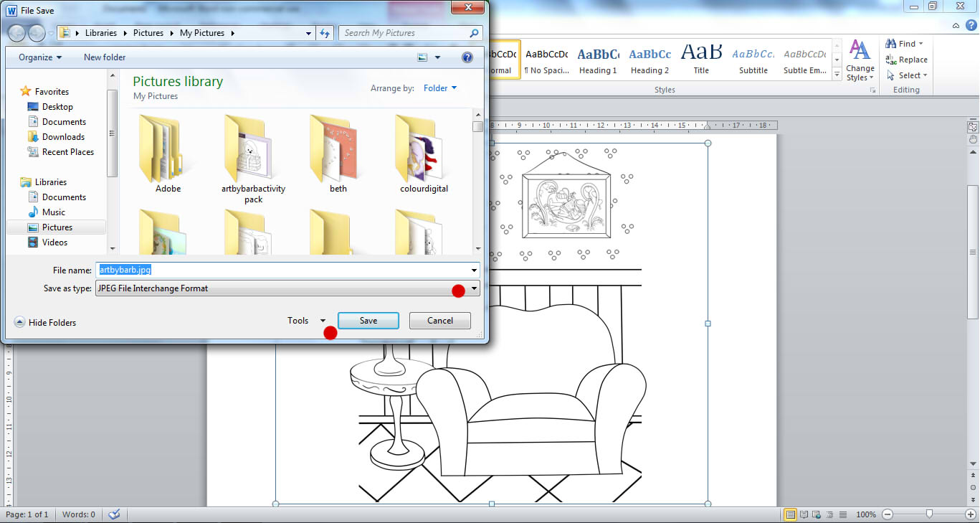Click Hide Folders
The width and height of the screenshot is (980, 523).
(x=45, y=322)
